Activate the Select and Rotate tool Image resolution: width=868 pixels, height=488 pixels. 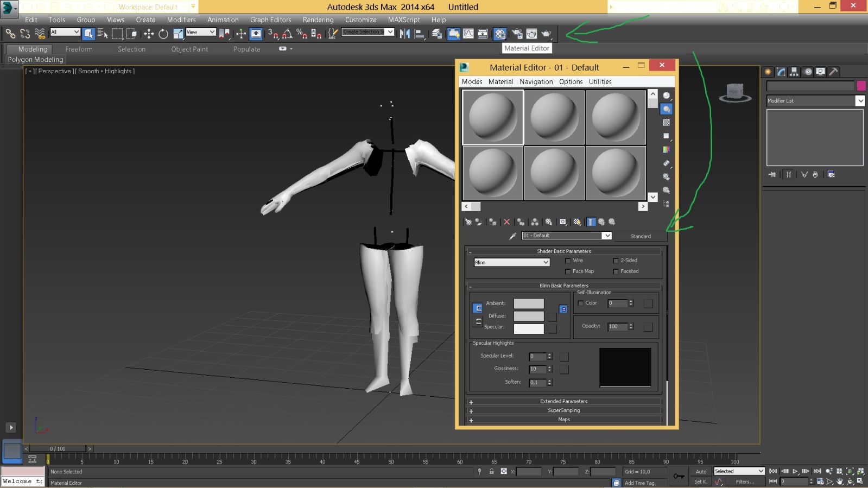(163, 34)
